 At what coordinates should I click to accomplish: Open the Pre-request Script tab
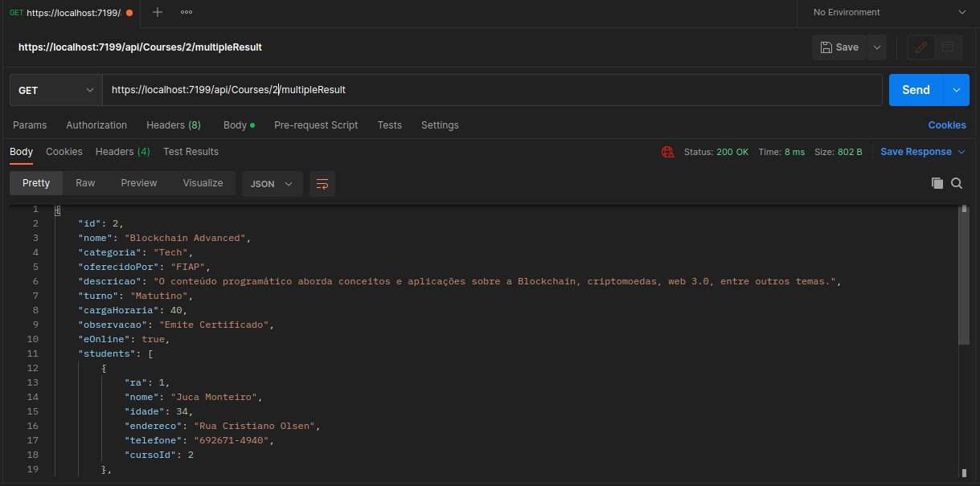316,125
